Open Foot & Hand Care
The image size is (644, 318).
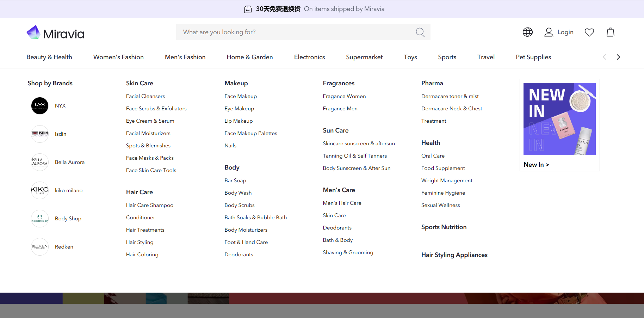pyautogui.click(x=246, y=242)
